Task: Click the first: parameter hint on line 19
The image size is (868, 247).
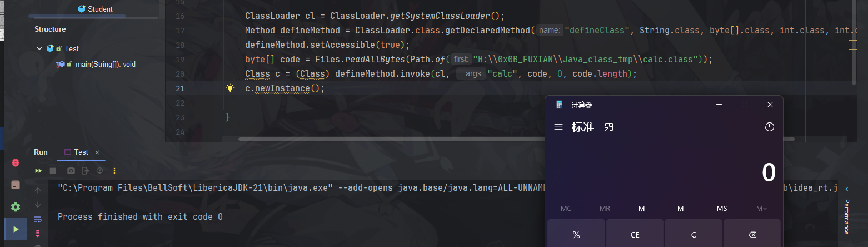Action: pyautogui.click(x=461, y=60)
